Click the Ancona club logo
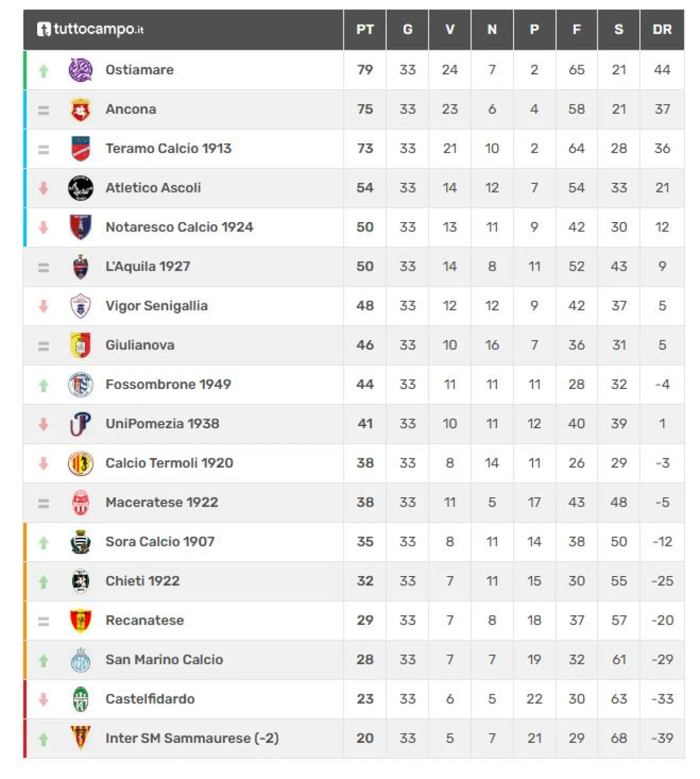The height and width of the screenshot is (779, 700). click(x=80, y=109)
